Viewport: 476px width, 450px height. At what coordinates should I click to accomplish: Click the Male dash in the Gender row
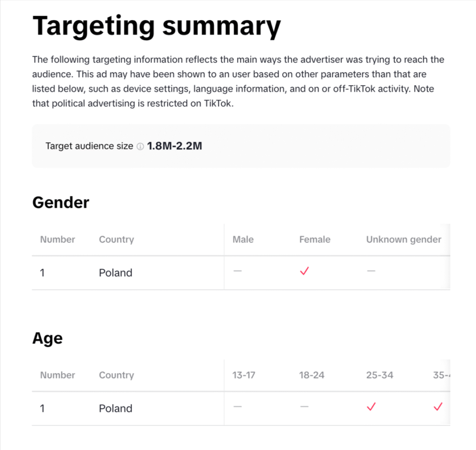(238, 271)
